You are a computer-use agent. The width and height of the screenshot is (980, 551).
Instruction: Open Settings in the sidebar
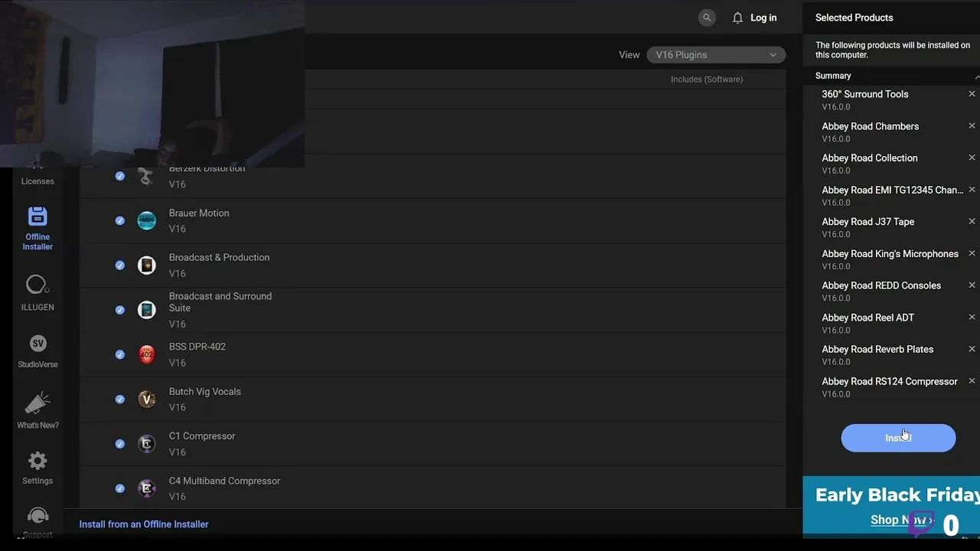38,468
